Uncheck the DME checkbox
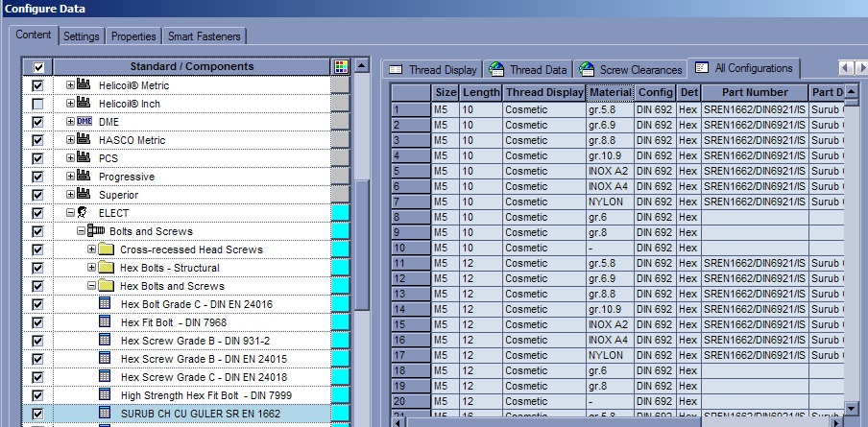Screen dimensions: 868x427 pos(37,122)
